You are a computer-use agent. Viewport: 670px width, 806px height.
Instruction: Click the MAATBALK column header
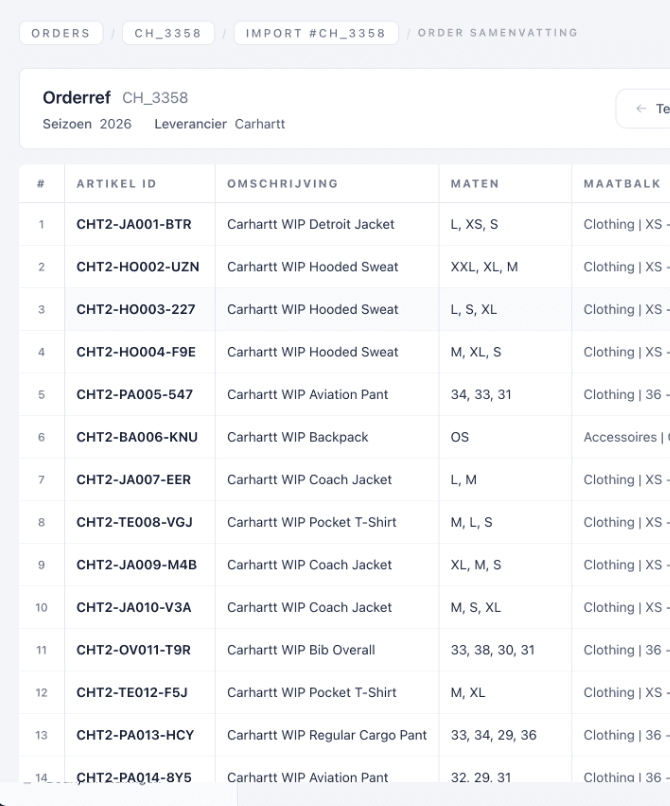622,184
